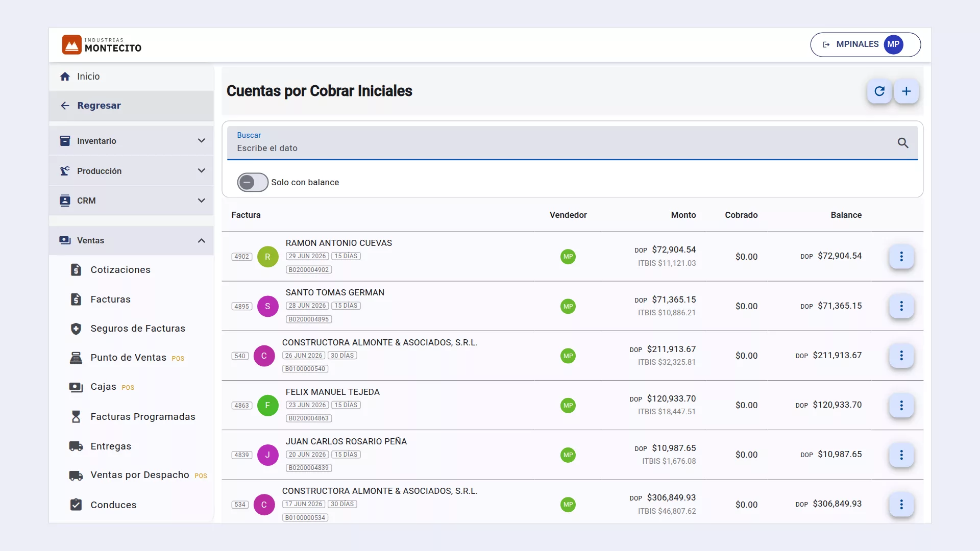
Task: Click the 26 JUN 2026 date tag
Action: [x=304, y=356]
